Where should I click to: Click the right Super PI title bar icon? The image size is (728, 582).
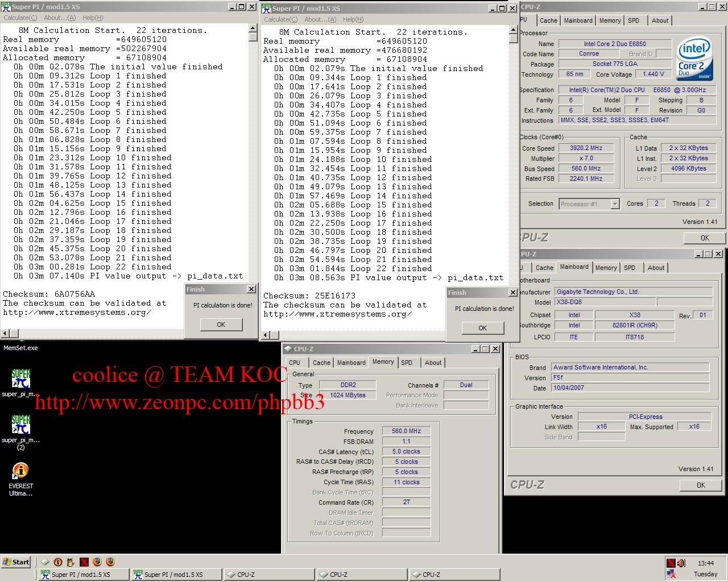[x=266, y=8]
